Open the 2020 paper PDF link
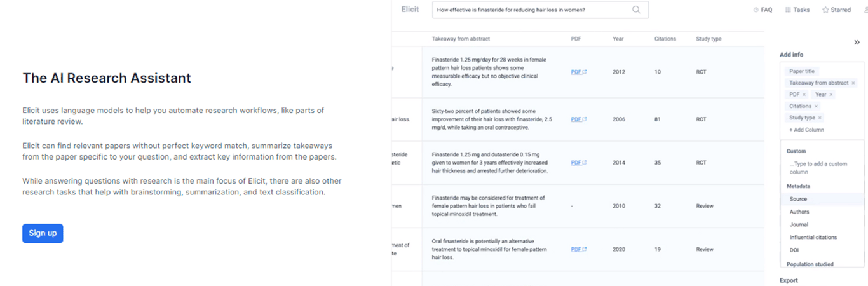 578,249
